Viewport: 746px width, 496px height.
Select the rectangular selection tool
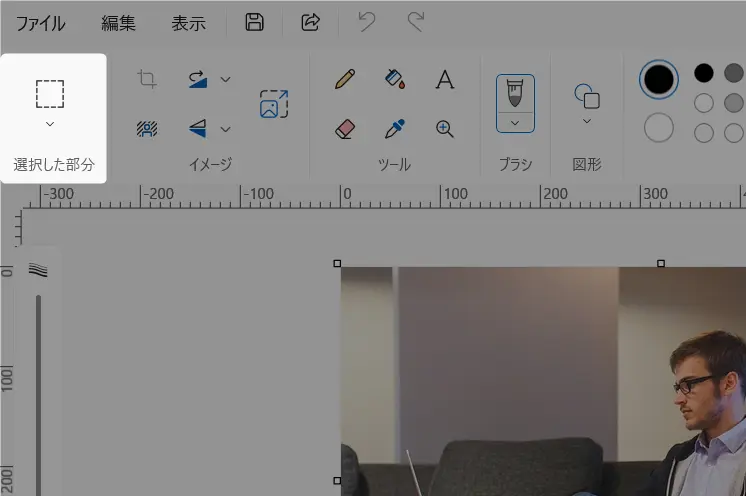[50, 94]
